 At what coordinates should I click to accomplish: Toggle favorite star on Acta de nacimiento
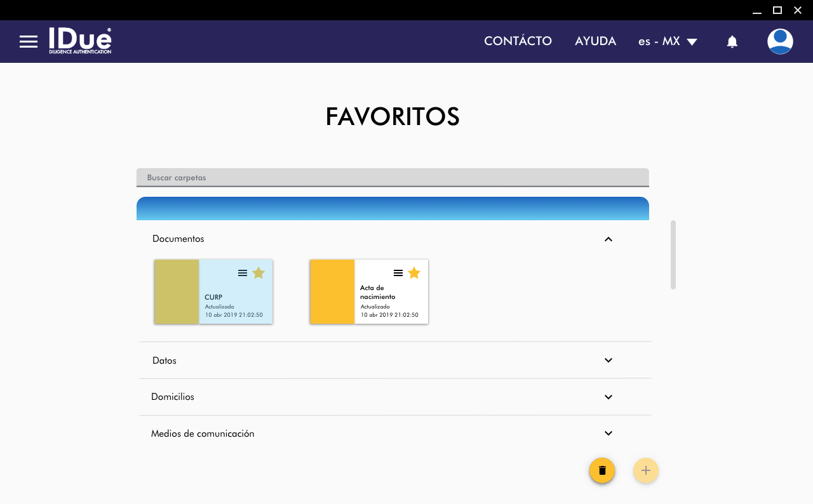click(414, 273)
